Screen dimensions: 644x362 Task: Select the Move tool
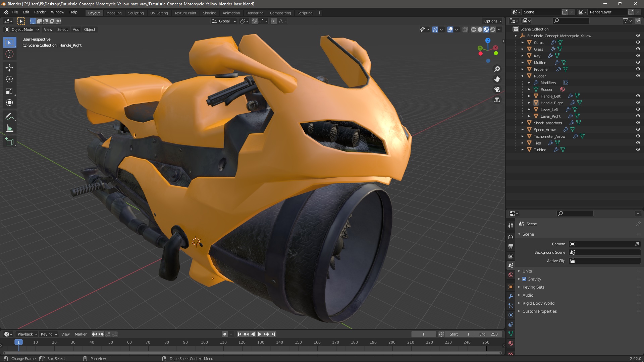[x=9, y=68]
